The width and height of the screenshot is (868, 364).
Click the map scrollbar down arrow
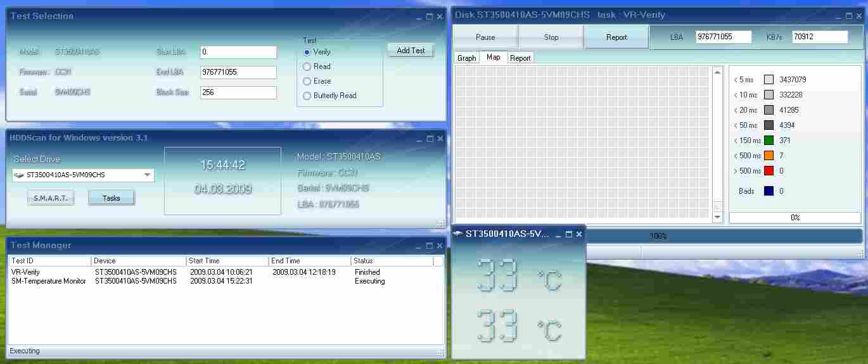[717, 217]
